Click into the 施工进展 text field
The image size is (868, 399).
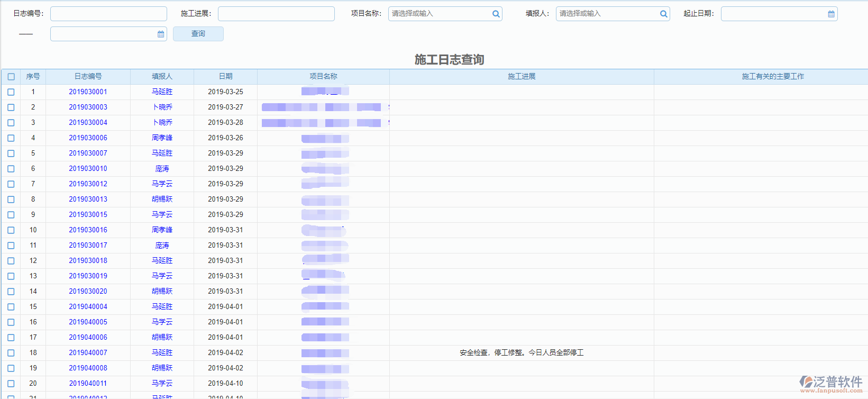276,14
